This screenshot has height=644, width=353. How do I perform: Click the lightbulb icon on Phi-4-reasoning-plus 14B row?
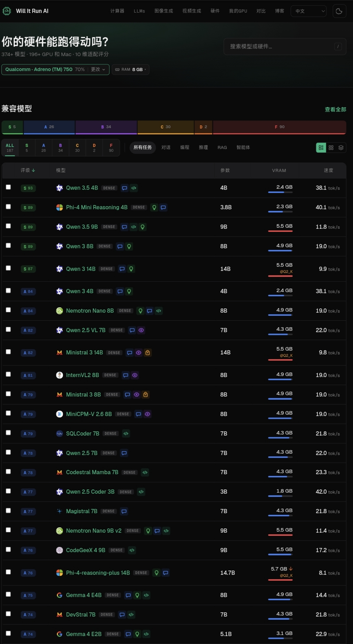pyautogui.click(x=157, y=573)
